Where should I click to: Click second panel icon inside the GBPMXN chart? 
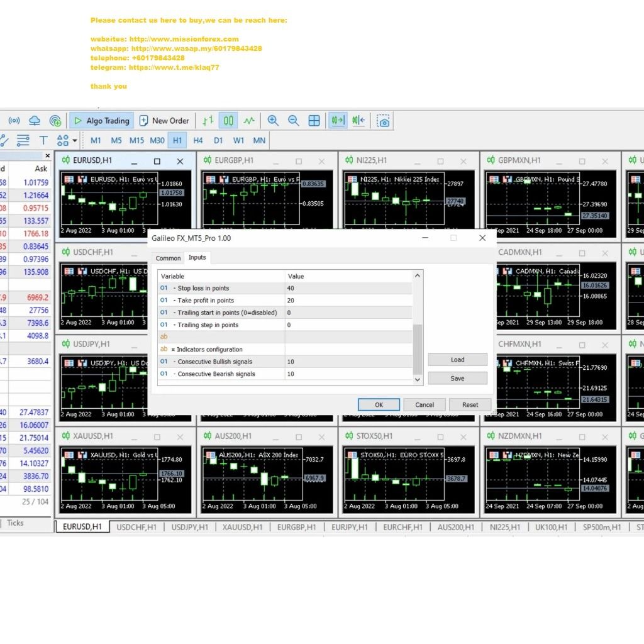point(508,179)
